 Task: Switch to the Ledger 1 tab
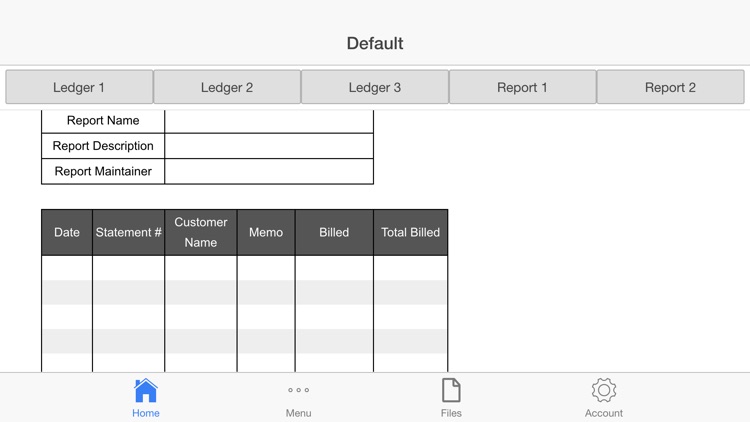[79, 87]
